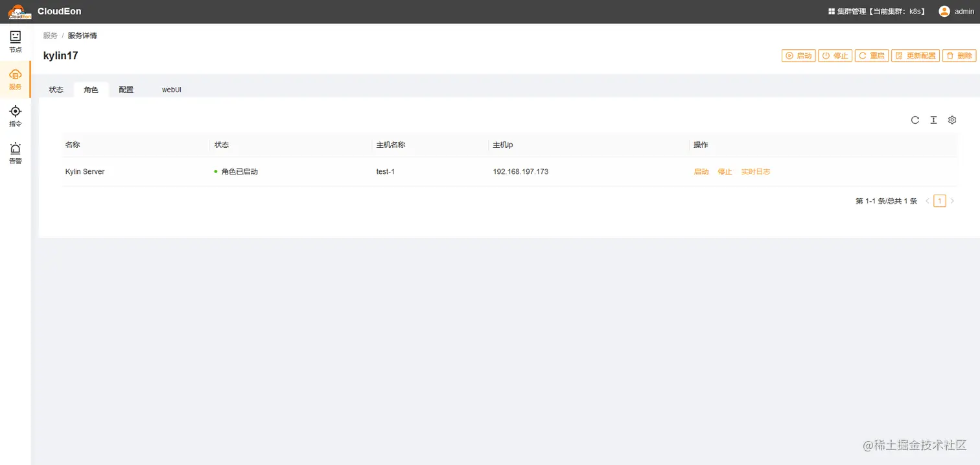
Task: Click the admin user avatar icon
Action: 944,11
